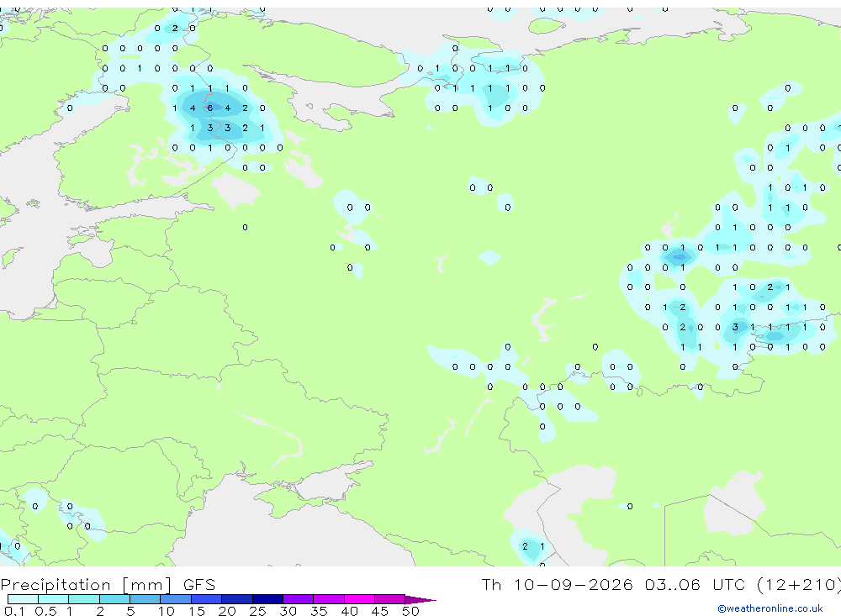Click the weatheronline.co.uk copyright link
Image resolution: width=841 pixels, height=616 pixels.
(x=770, y=608)
